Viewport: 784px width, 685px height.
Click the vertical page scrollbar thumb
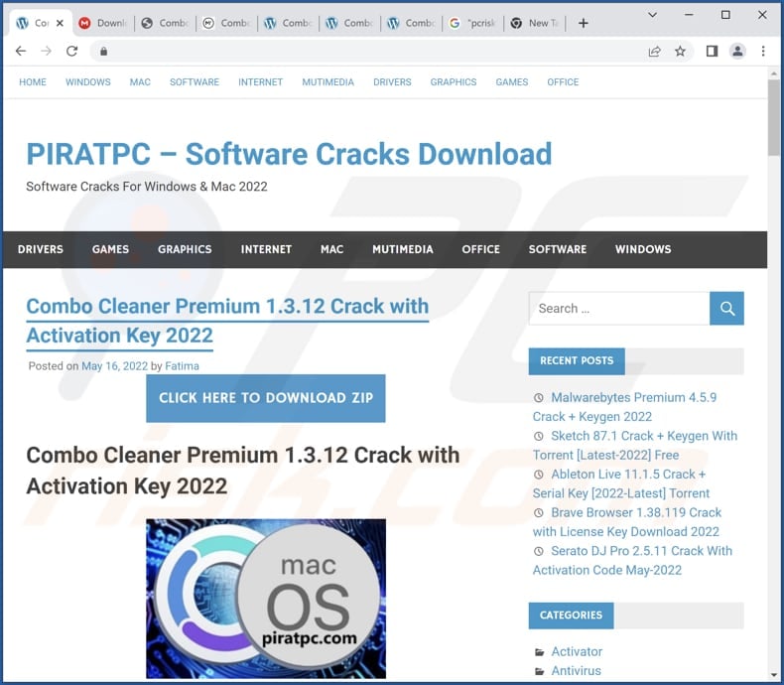point(773,117)
